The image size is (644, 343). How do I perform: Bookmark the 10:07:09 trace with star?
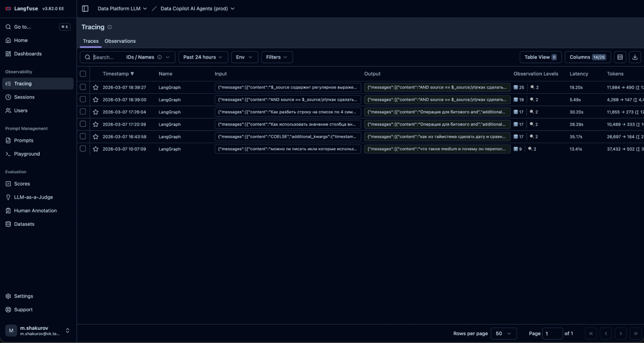(x=96, y=149)
